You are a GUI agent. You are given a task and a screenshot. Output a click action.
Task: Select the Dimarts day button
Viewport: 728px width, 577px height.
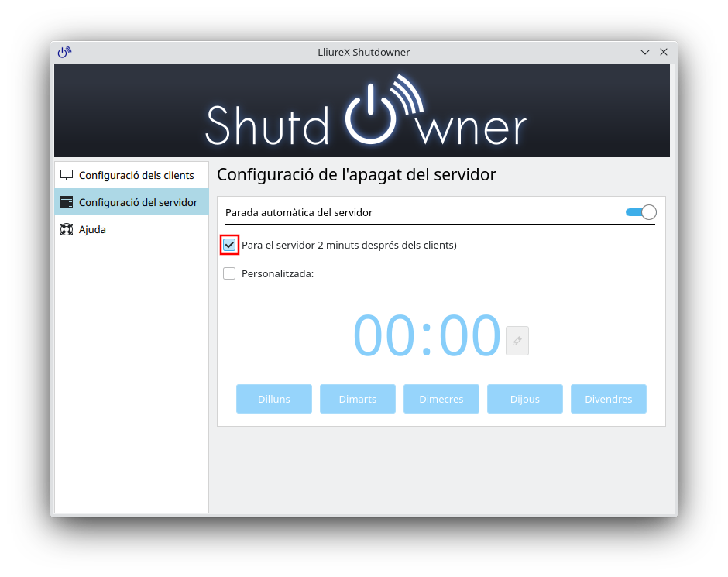[358, 399]
